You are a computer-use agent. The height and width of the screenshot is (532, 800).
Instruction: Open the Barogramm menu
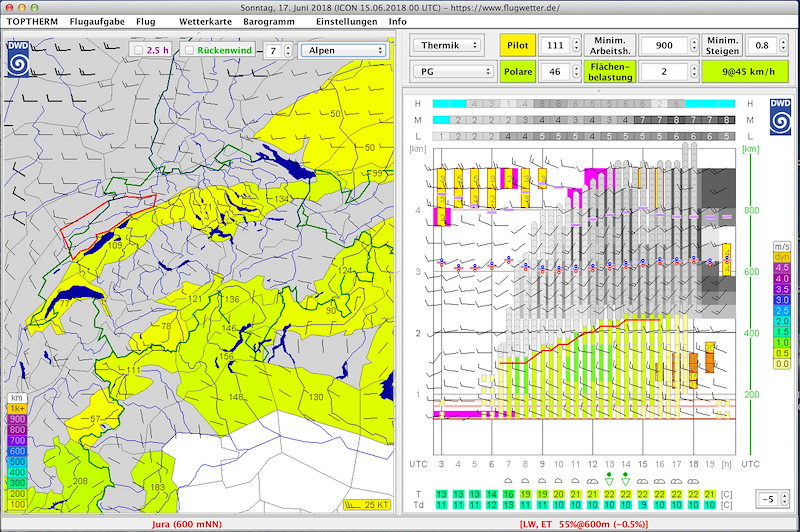click(269, 21)
